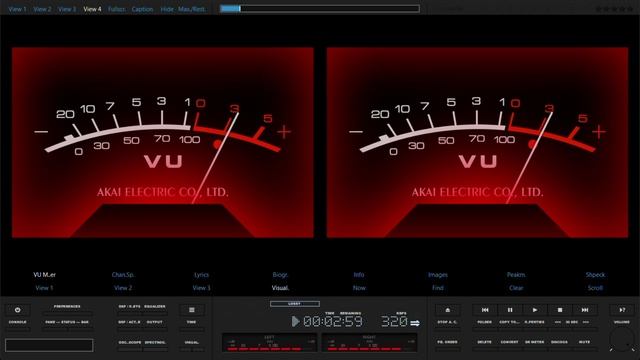
Task: Pause playback
Action: 510,310
